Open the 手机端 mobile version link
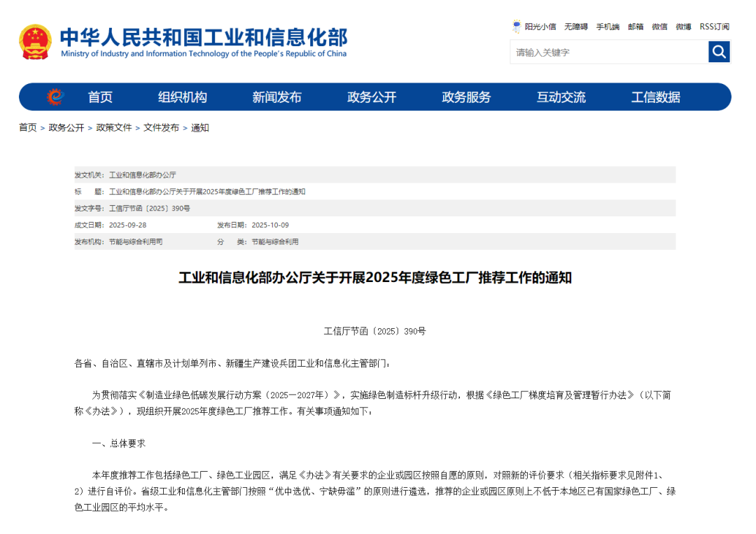Image resolution: width=756 pixels, height=534 pixels. pos(608,27)
